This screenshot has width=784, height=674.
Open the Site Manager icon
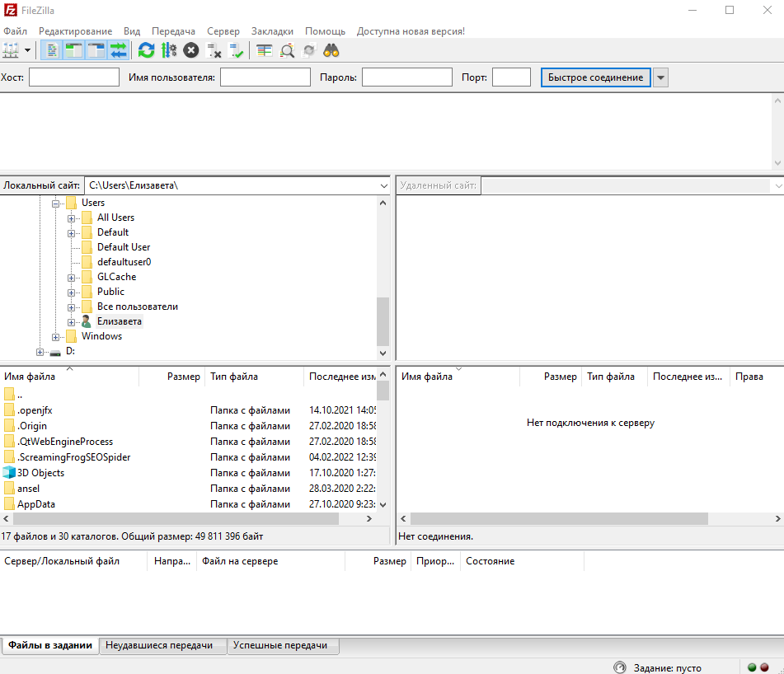[11, 50]
